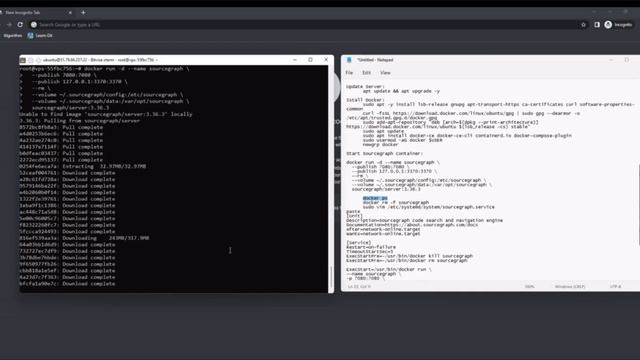Close the Bitvise xterm terminal window

point(326,60)
